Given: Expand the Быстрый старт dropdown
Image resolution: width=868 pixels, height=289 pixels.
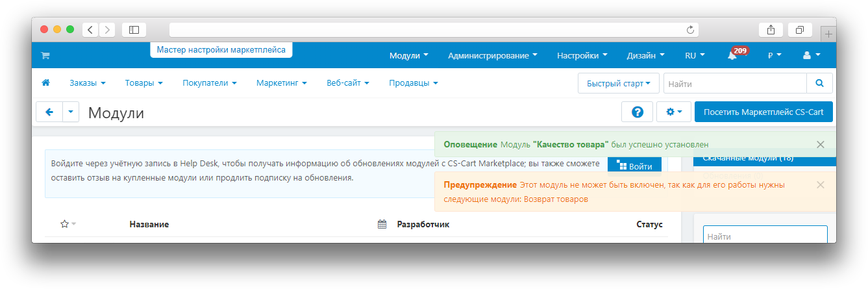Looking at the screenshot, I should 618,83.
